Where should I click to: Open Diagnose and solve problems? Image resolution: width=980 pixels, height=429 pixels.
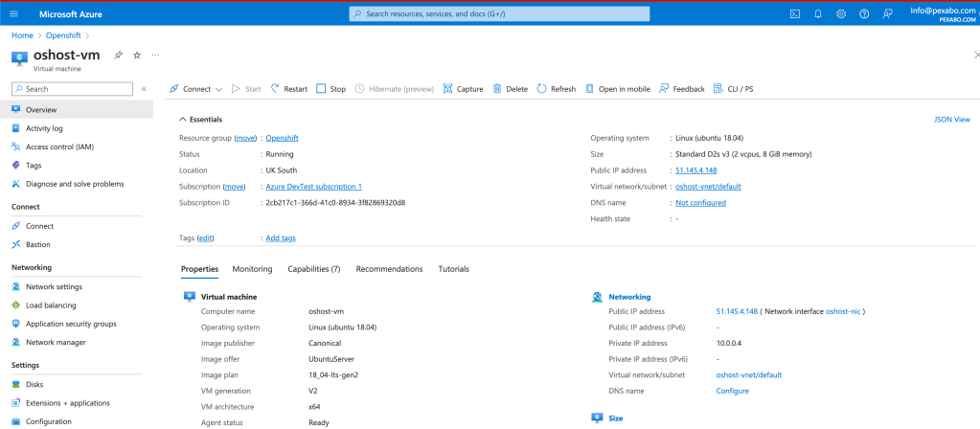(77, 184)
